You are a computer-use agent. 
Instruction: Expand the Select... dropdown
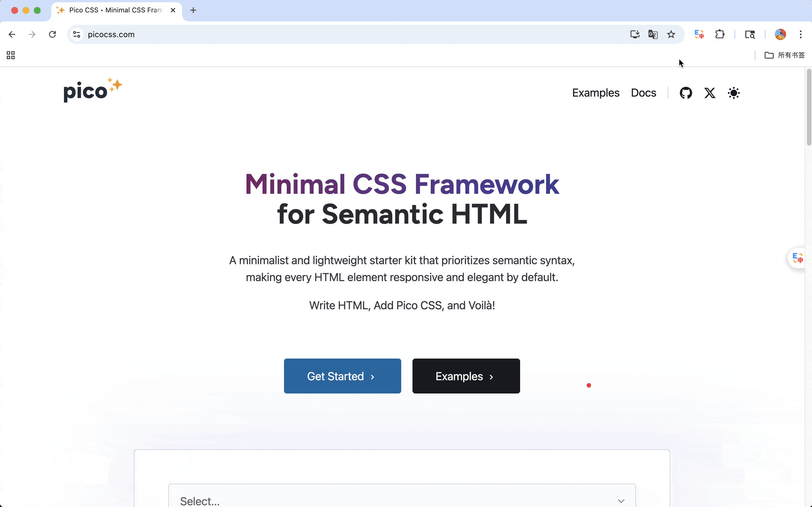click(401, 500)
